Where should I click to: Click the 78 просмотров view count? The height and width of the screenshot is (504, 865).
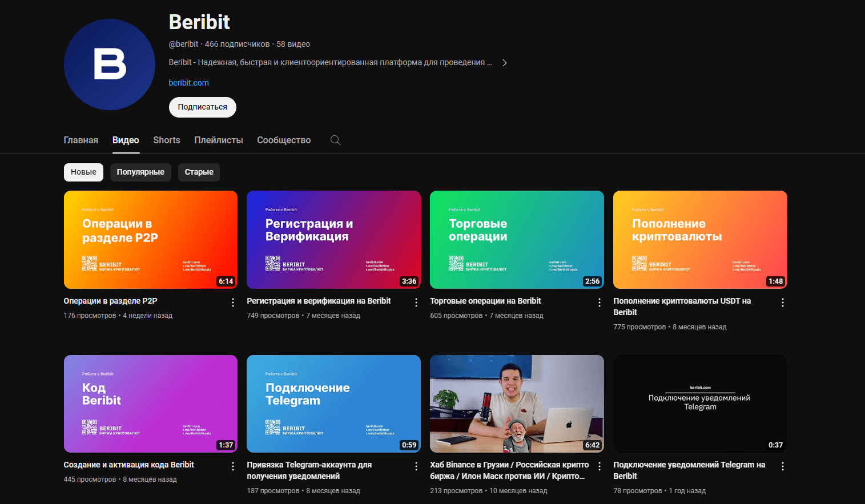pyautogui.click(x=638, y=491)
